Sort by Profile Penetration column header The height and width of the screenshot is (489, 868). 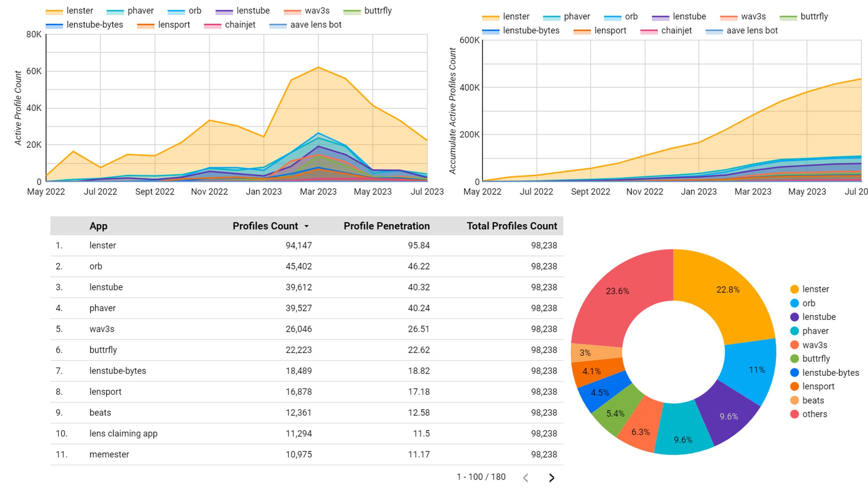(386, 226)
